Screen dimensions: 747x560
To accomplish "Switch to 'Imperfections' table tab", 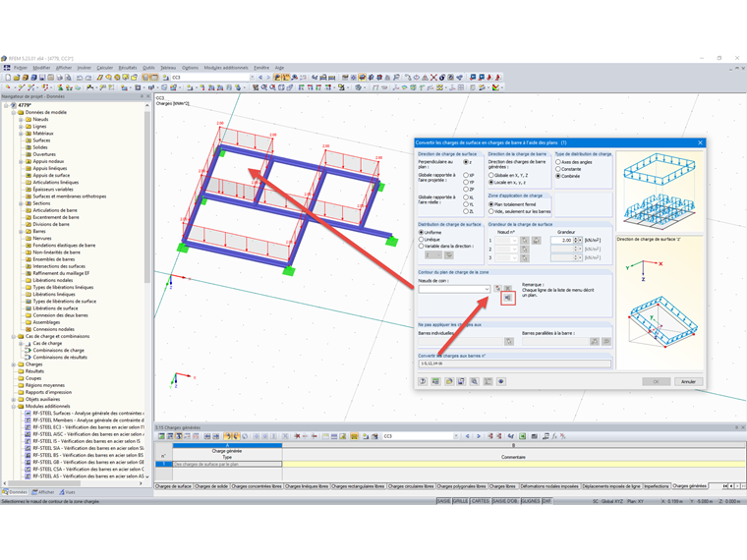I will (x=657, y=486).
